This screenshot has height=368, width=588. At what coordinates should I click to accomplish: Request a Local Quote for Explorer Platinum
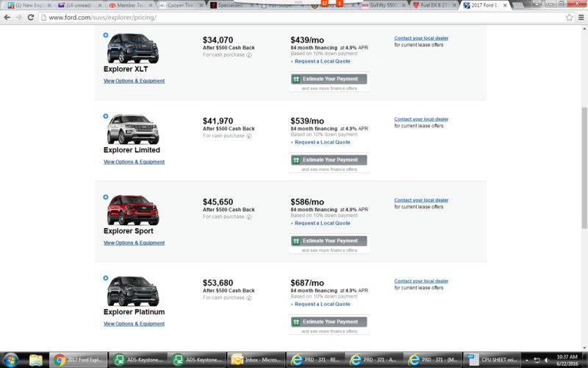click(x=322, y=304)
